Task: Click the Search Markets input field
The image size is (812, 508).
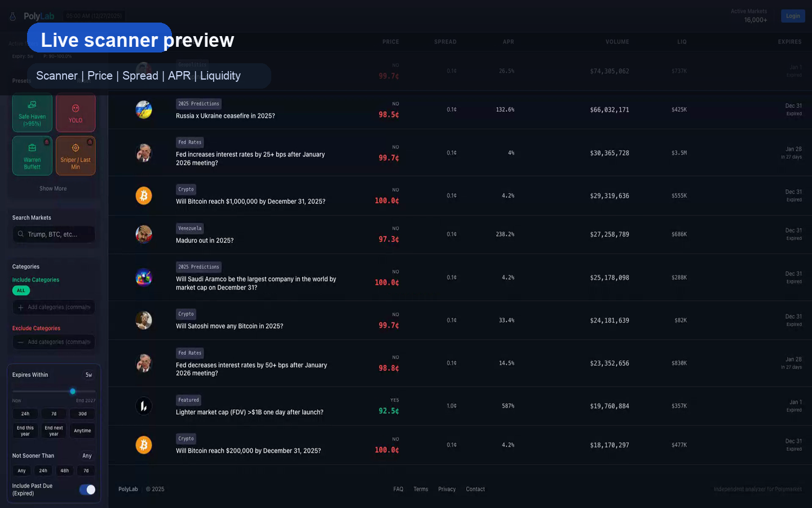Action: tap(54, 234)
